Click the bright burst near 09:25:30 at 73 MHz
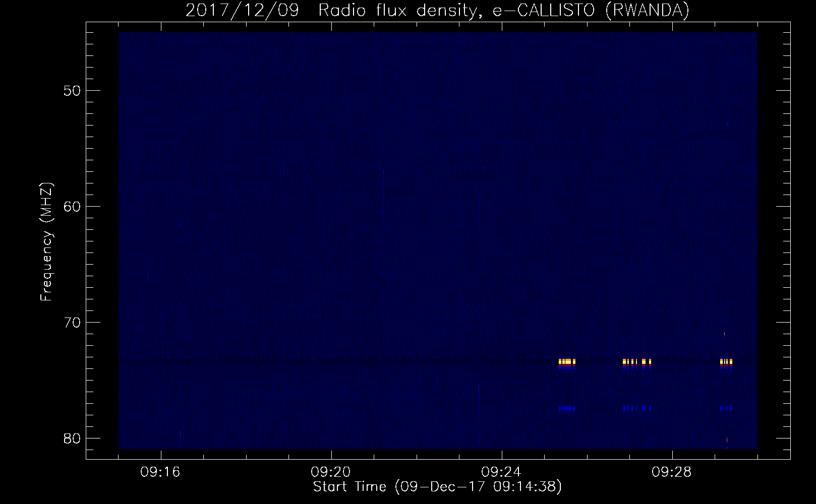This screenshot has width=816, height=504. click(x=567, y=362)
